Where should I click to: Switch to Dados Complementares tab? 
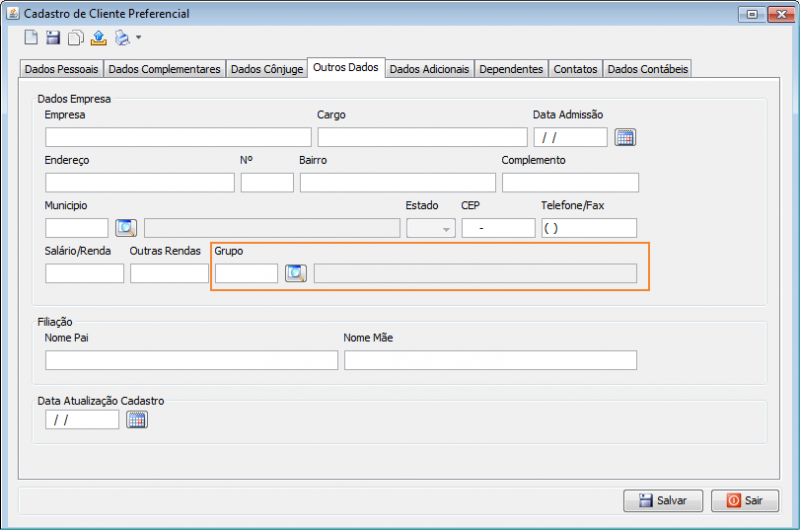pyautogui.click(x=164, y=69)
